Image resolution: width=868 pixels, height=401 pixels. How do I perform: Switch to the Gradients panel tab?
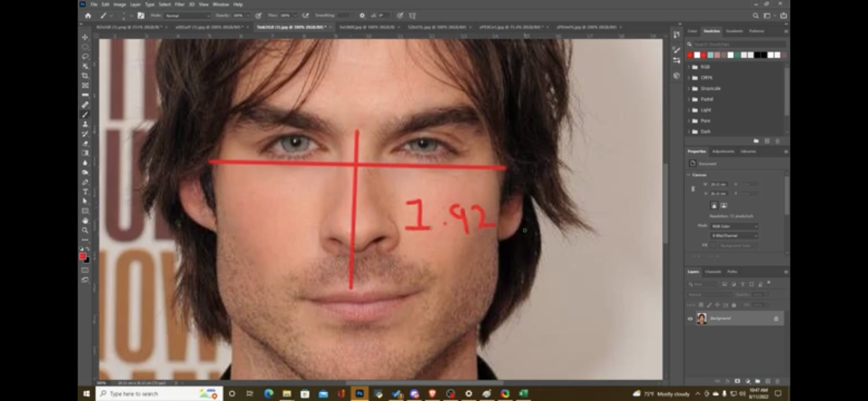(x=734, y=31)
